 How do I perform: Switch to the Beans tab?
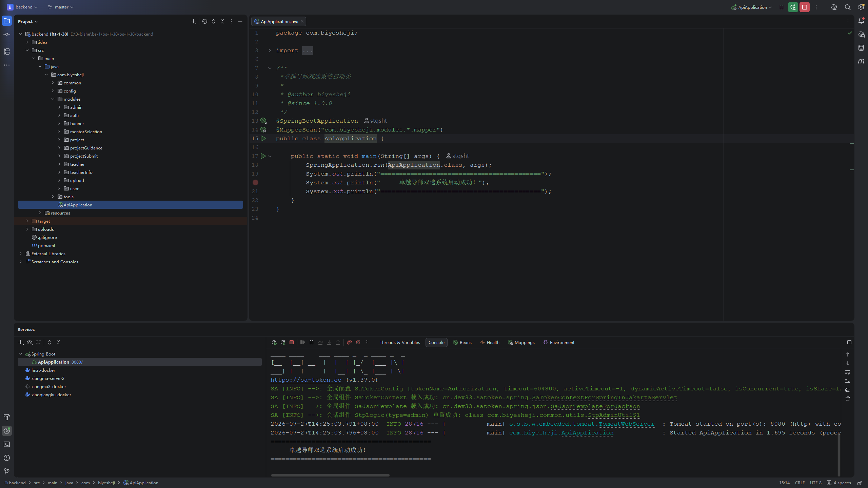(462, 343)
